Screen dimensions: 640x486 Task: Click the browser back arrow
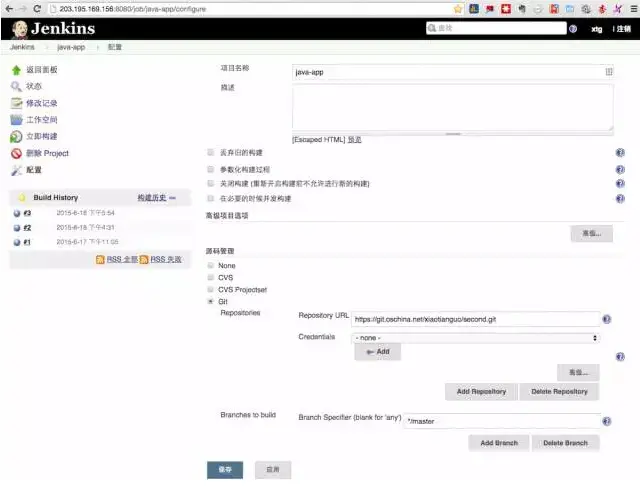[9, 9]
